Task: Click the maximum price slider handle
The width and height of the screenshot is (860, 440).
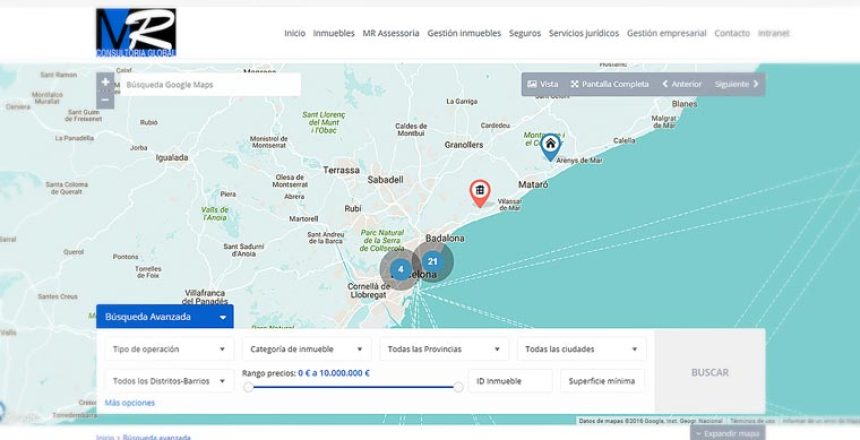Action: pos(458,387)
